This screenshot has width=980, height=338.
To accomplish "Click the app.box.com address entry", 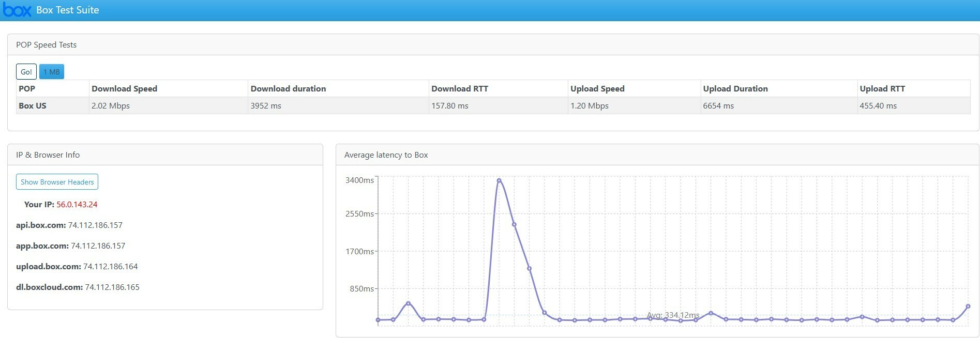I will click(x=71, y=245).
